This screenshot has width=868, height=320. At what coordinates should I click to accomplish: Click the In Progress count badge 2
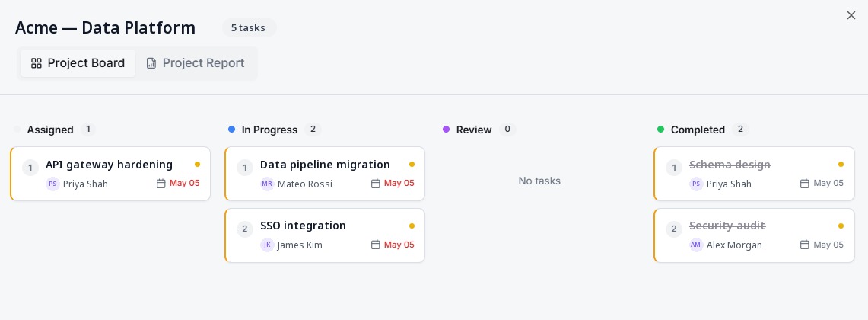pyautogui.click(x=313, y=130)
